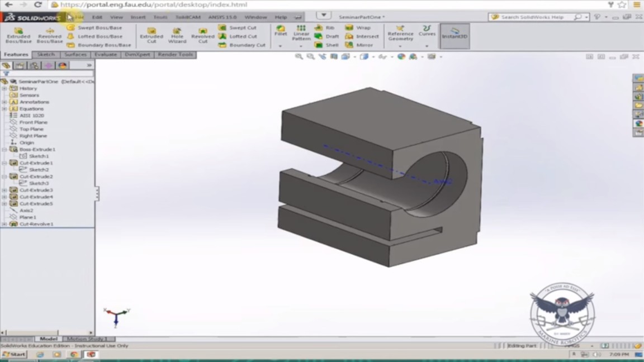Collapse the Boss-Extrude1 feature node
Screen dimensions: 644x362
tap(4, 150)
